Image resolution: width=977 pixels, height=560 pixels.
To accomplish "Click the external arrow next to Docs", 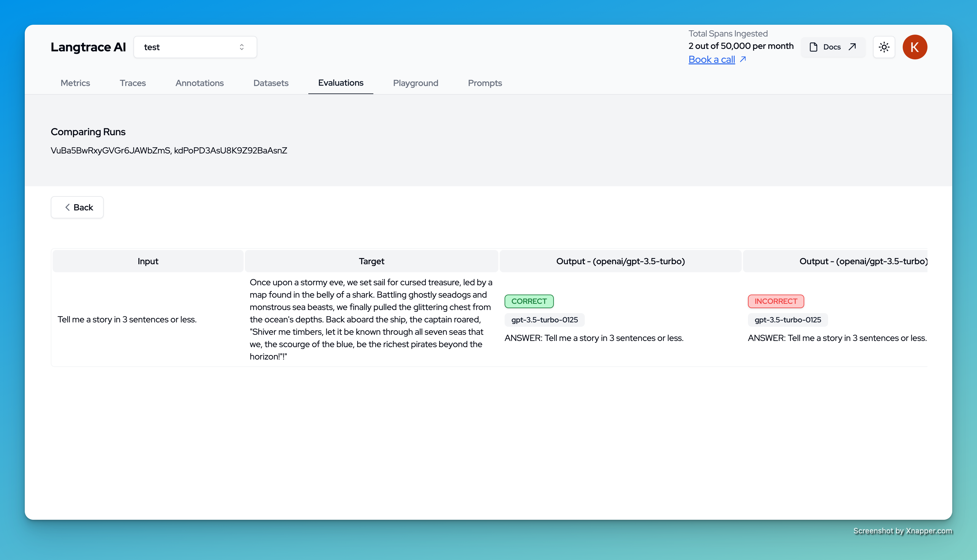I will [852, 46].
